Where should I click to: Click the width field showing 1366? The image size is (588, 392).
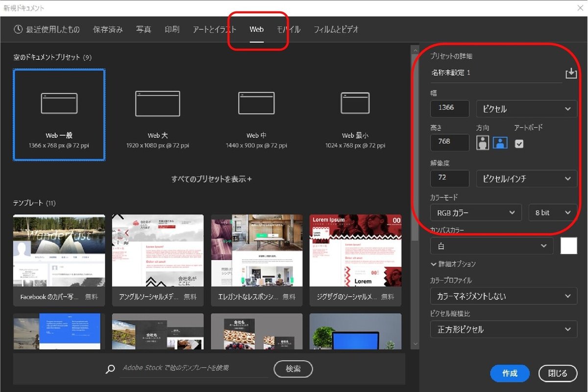(450, 108)
